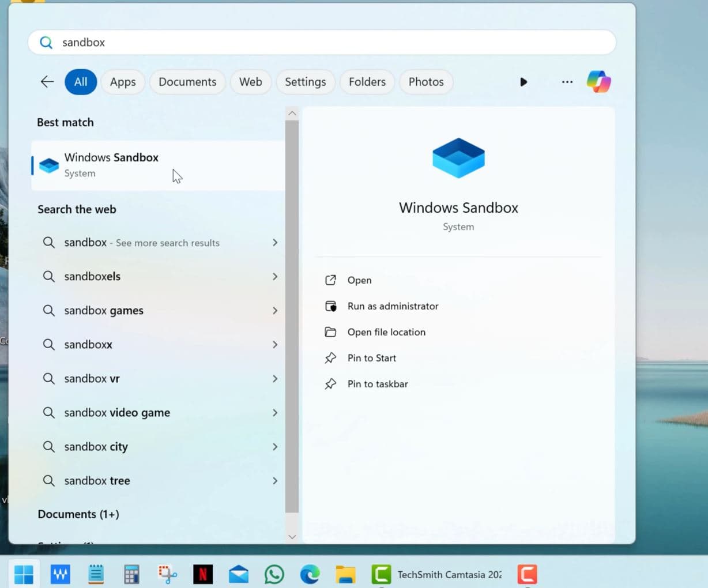Open Copilot from the search panel
Image resolution: width=708 pixels, height=588 pixels.
pos(599,82)
